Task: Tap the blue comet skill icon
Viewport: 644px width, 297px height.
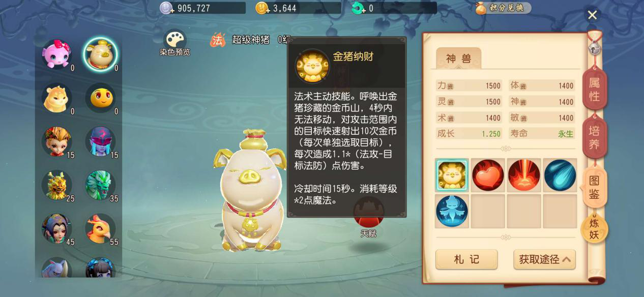Action: coord(560,175)
